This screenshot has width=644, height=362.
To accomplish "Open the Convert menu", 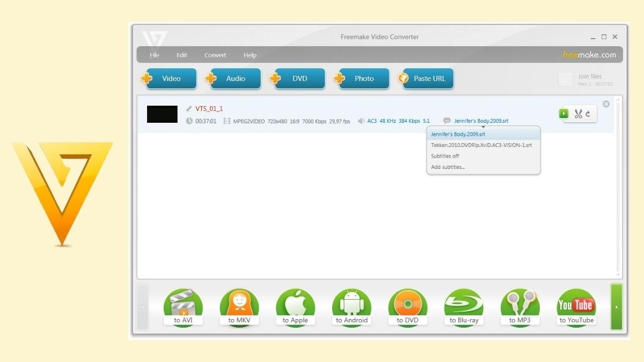I will 215,55.
